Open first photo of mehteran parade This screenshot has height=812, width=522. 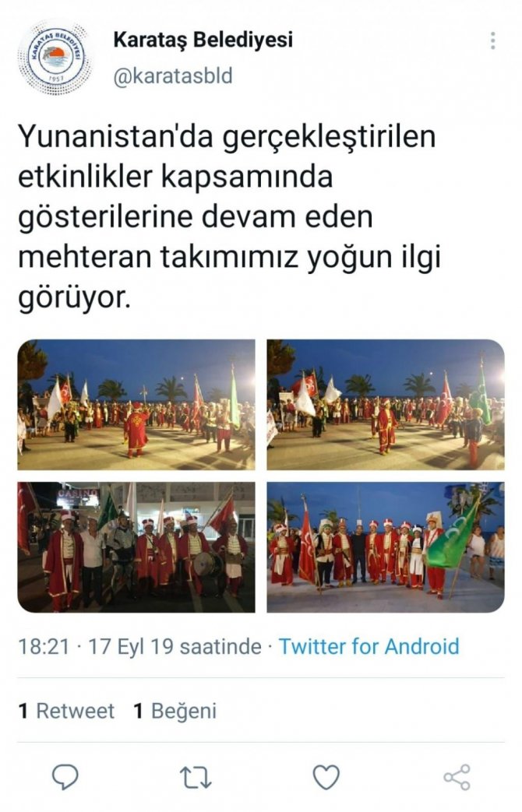pyautogui.click(x=136, y=405)
